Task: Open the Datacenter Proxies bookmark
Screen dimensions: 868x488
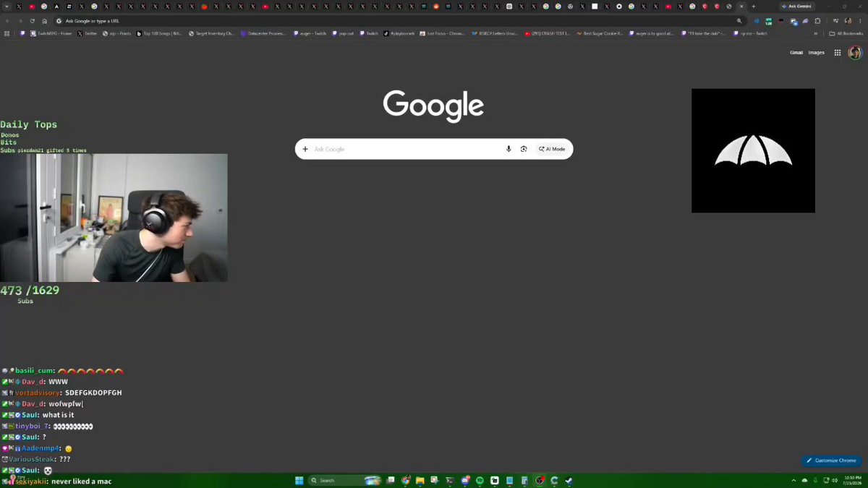Action: coord(264,33)
